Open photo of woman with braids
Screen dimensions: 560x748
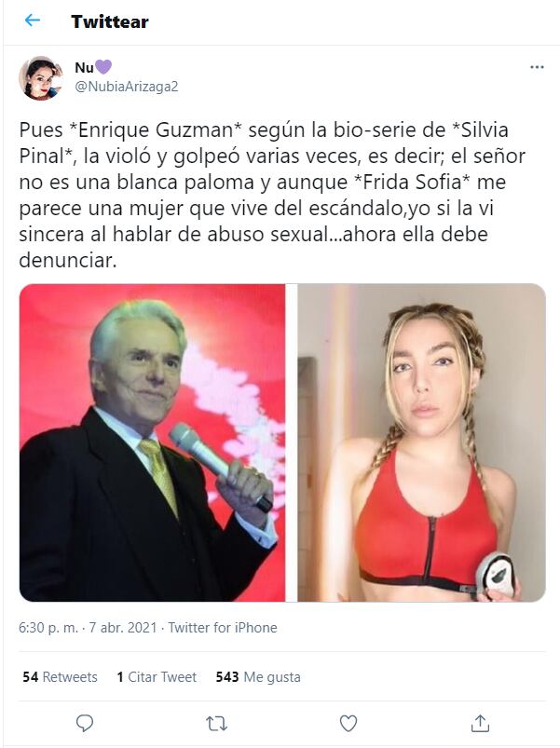tap(422, 442)
